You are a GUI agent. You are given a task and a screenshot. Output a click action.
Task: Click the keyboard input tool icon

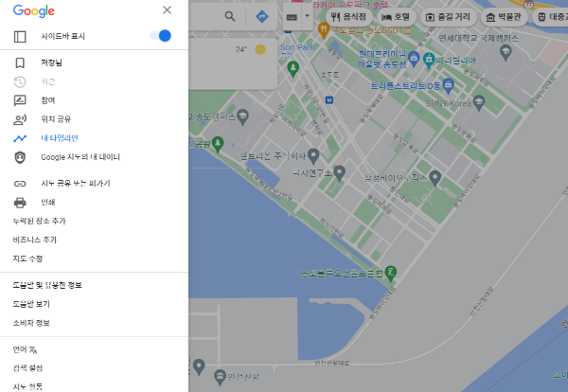pyautogui.click(x=292, y=17)
